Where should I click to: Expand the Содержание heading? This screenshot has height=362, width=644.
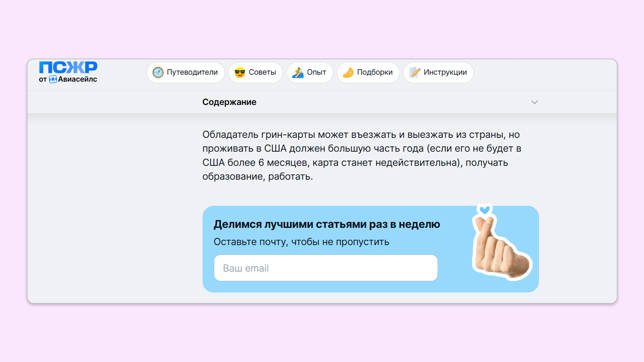click(x=229, y=102)
